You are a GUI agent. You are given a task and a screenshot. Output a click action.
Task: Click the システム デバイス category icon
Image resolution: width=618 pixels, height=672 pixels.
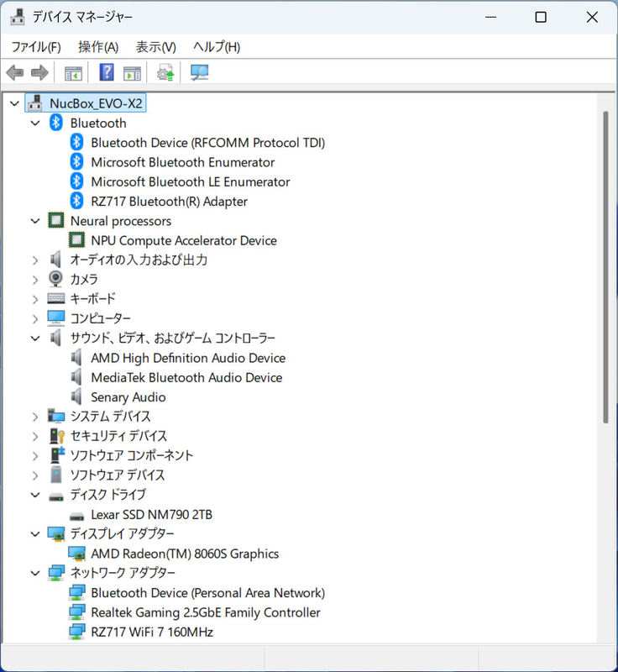tap(56, 416)
